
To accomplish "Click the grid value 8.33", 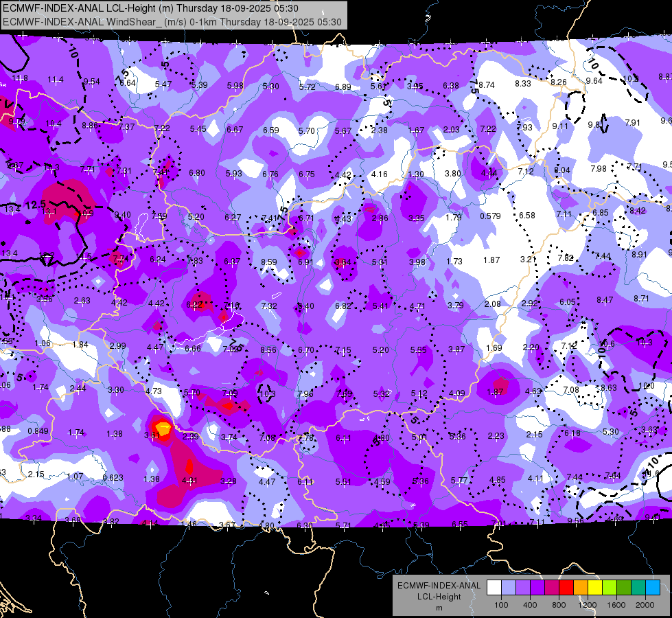I will tap(523, 83).
